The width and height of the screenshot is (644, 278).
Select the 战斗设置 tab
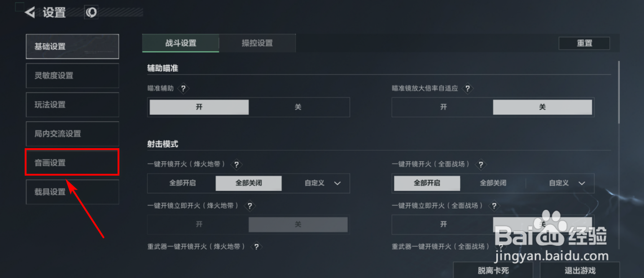180,43
